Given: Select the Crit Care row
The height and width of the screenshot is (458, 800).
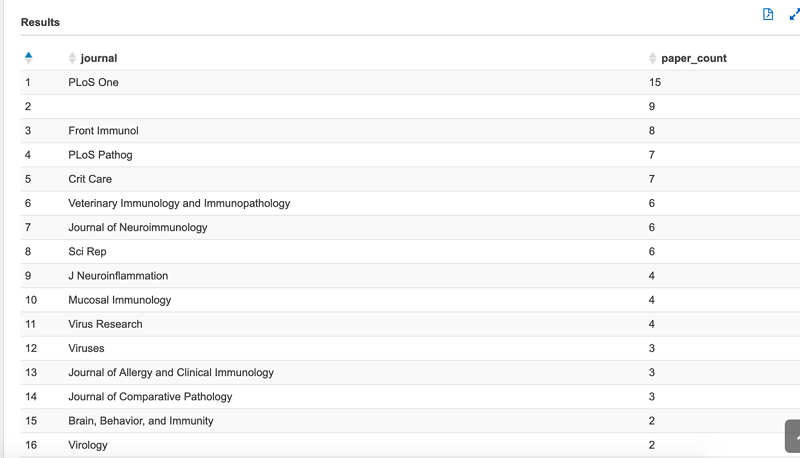Looking at the screenshot, I should [410, 179].
